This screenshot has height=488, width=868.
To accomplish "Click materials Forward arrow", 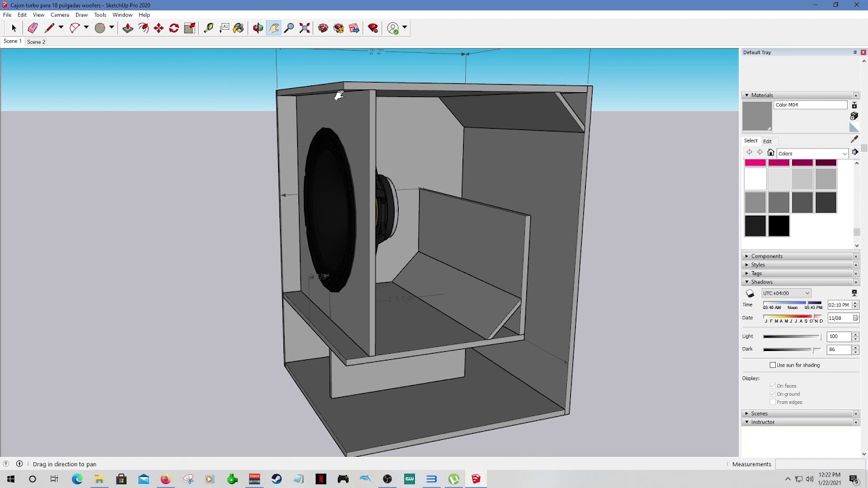I will click(759, 152).
